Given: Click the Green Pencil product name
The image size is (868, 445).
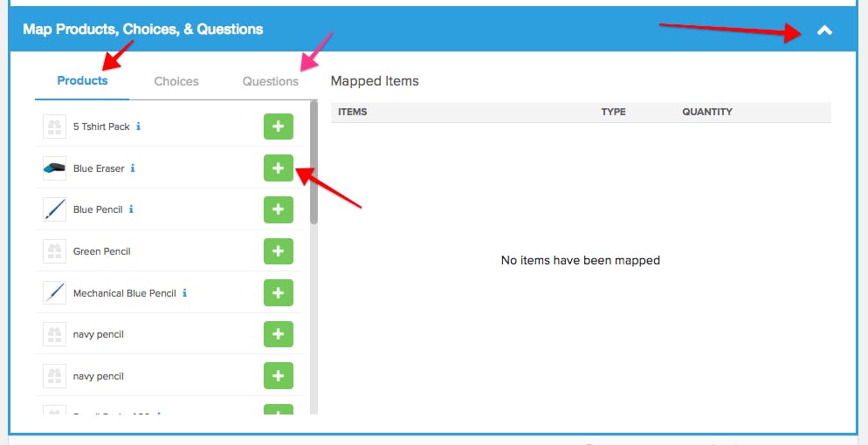Looking at the screenshot, I should [102, 251].
